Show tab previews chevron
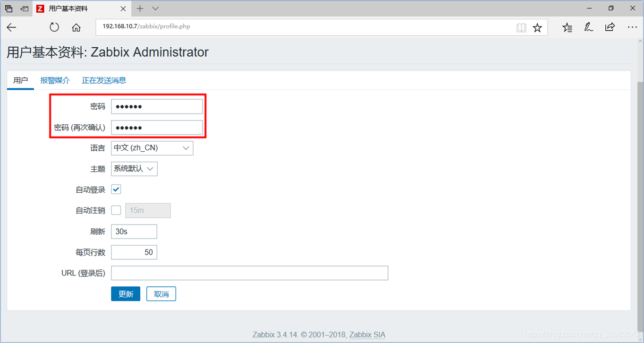Image resolution: width=644 pixels, height=343 pixels. (x=155, y=9)
